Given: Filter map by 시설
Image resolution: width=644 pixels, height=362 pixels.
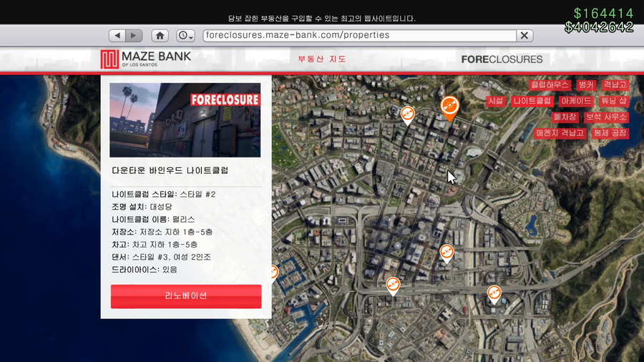Looking at the screenshot, I should pos(495,101).
